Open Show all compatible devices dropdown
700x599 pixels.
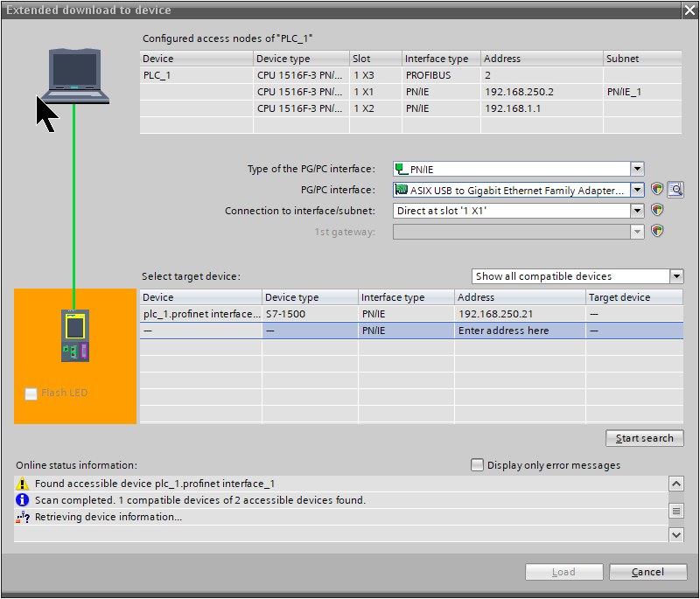(x=676, y=276)
